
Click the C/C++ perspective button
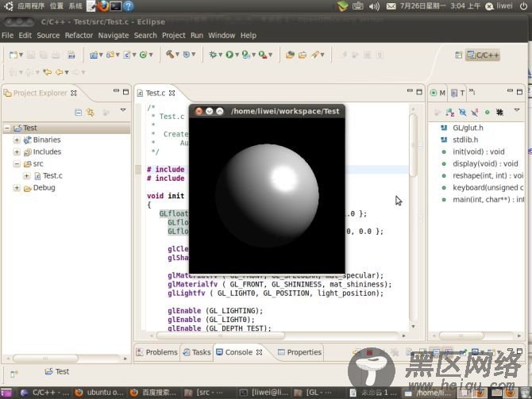pos(483,55)
